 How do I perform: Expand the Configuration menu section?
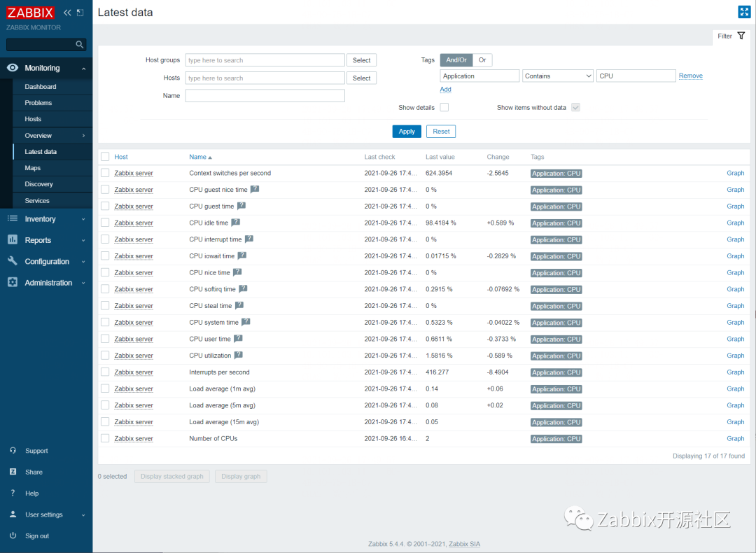pos(83,262)
